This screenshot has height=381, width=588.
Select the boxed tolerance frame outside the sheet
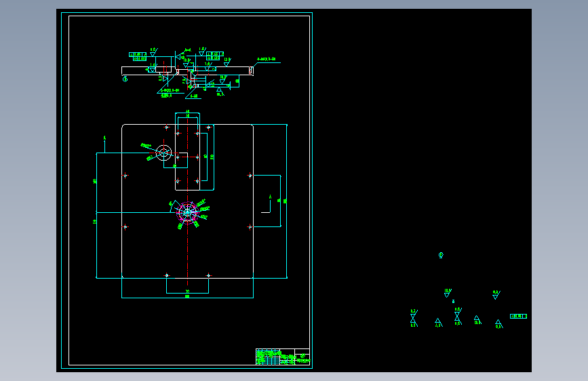point(518,316)
